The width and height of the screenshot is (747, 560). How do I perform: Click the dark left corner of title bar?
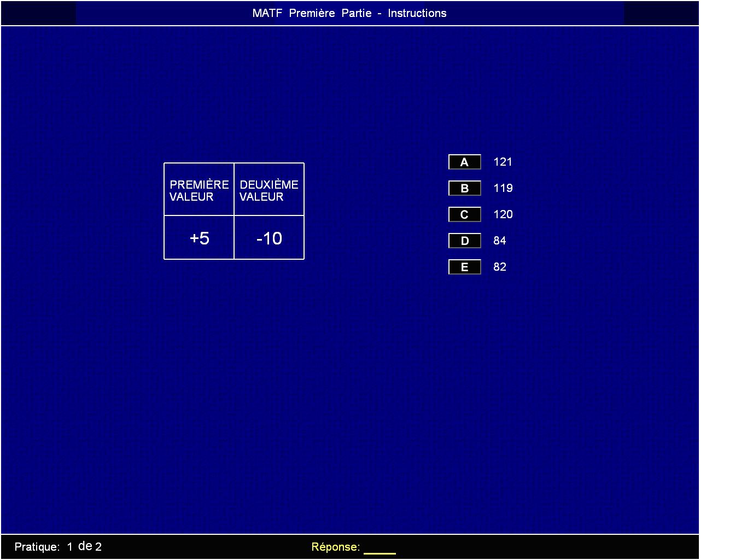[38, 13]
